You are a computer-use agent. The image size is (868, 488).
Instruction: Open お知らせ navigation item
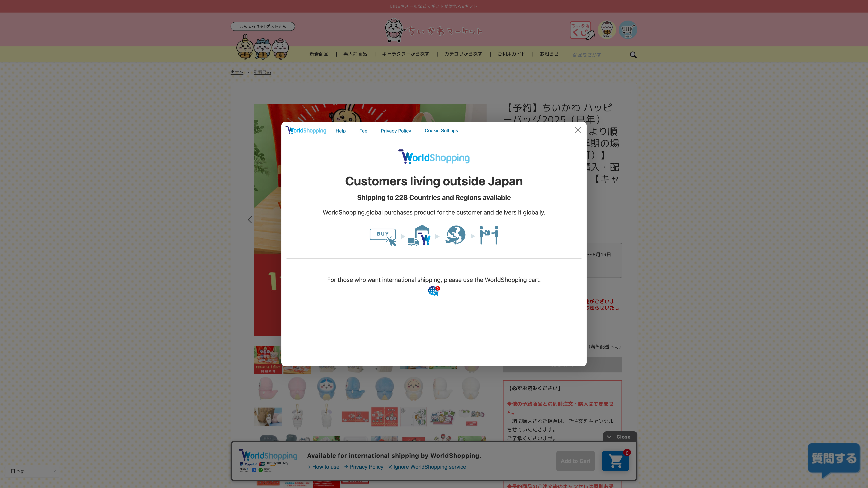tap(549, 54)
